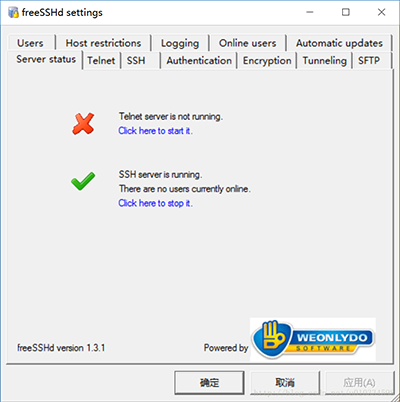Image resolution: width=400 pixels, height=402 pixels.
Task: Click the green checkmark SSH status icon
Action: tap(83, 181)
